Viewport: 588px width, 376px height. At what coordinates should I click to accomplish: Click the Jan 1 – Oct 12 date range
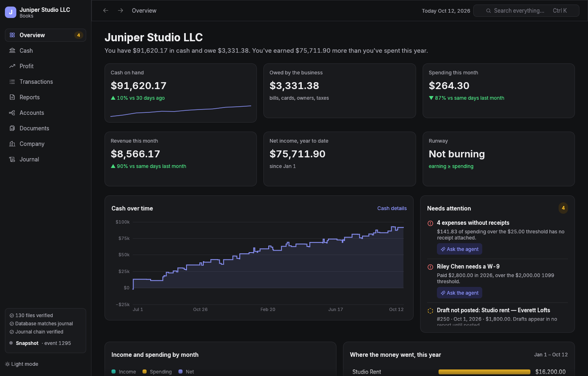(551, 355)
